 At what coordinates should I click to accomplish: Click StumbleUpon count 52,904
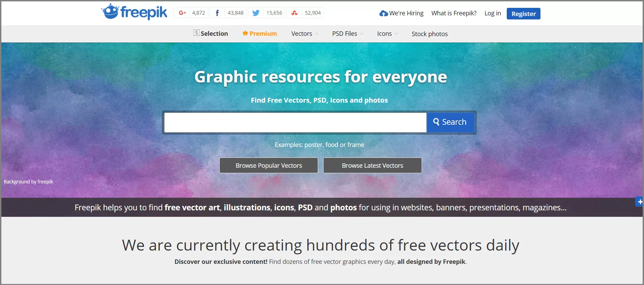pyautogui.click(x=313, y=13)
